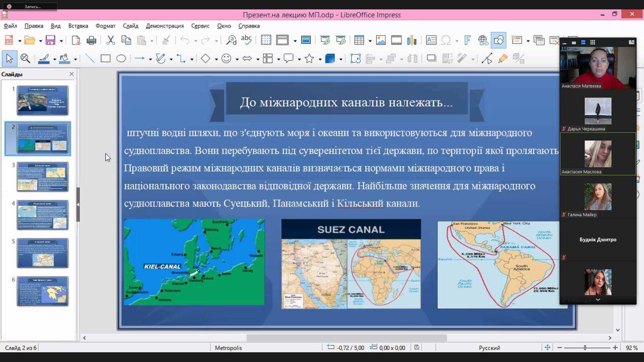Screen dimensions: 644x362
Task: Click the Insert Hyperlink globe icon
Action: tap(483, 40)
